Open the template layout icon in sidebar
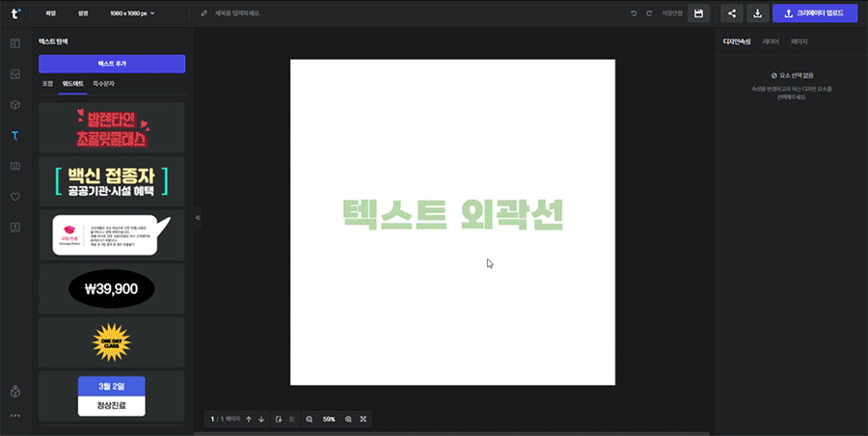The height and width of the screenshot is (436, 868). click(14, 43)
